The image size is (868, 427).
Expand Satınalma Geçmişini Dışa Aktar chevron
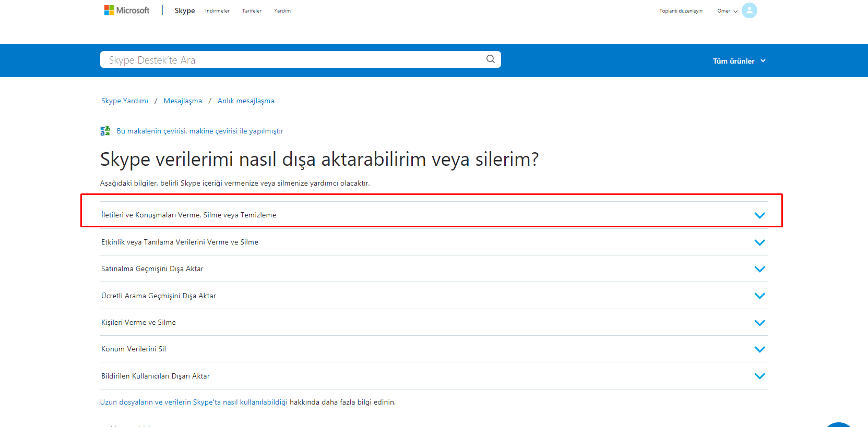click(x=759, y=269)
